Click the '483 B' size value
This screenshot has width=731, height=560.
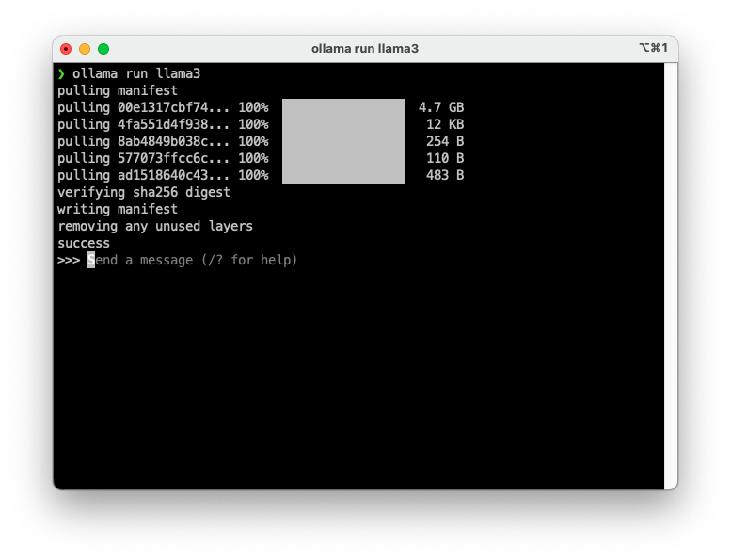tap(445, 175)
